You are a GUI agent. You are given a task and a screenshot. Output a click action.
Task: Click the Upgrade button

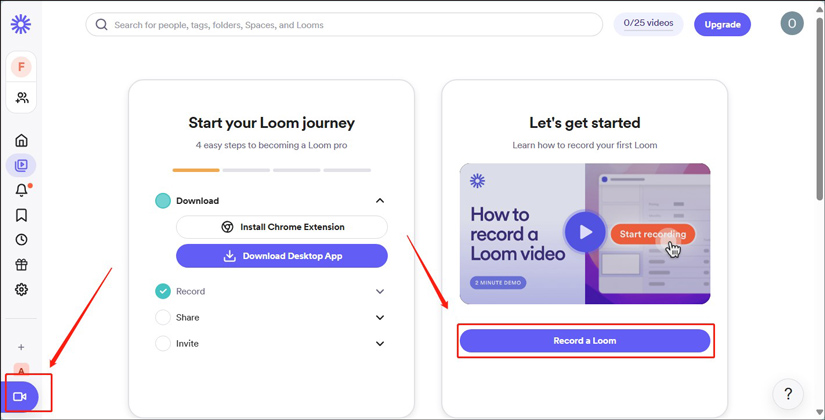(x=722, y=24)
